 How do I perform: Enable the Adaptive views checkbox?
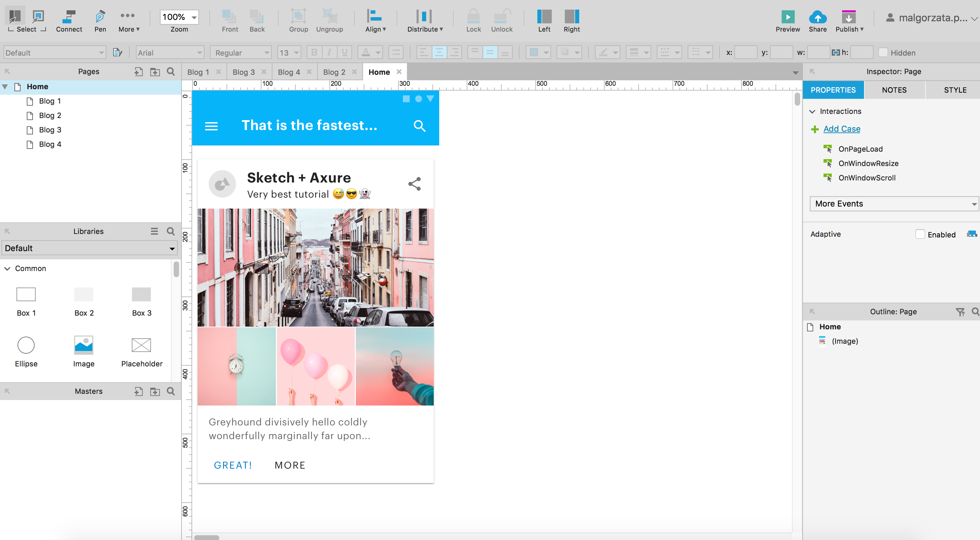pyautogui.click(x=920, y=234)
